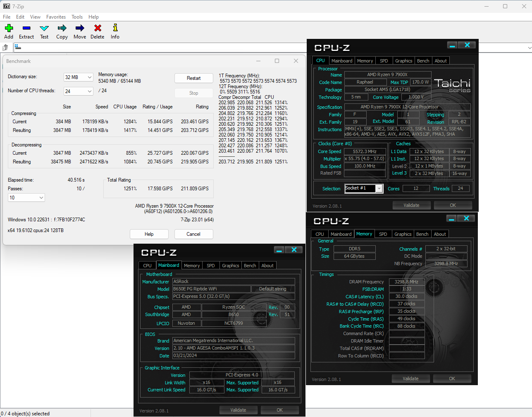This screenshot has height=417, width=532.
Task: Click the DRAM Frequency 3298.8 MHz value
Action: (x=407, y=282)
